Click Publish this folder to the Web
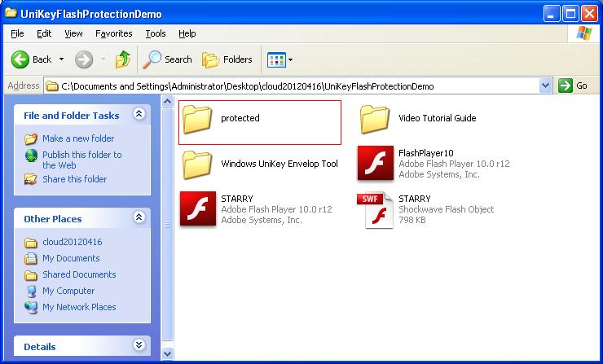This screenshot has height=364, width=603. pos(82,160)
